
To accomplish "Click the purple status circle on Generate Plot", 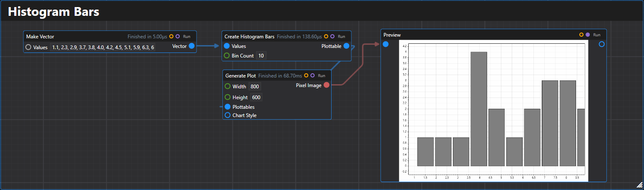I will (x=312, y=76).
